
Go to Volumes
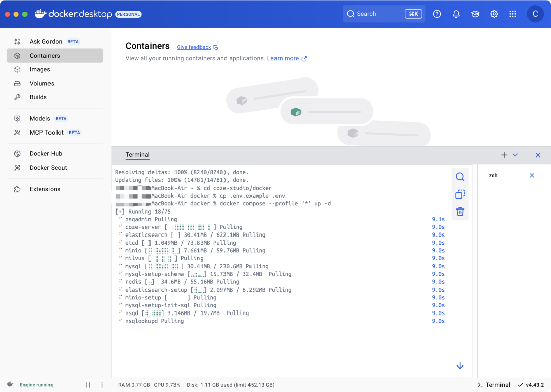click(x=55, y=83)
